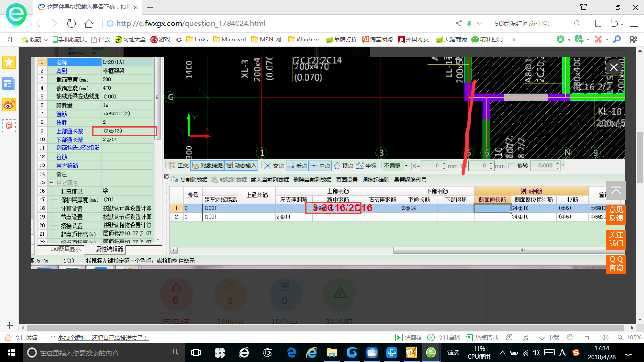The height and width of the screenshot is (362, 644).
Task: Open the 游戏中心 bookmark
Action: 166,40
